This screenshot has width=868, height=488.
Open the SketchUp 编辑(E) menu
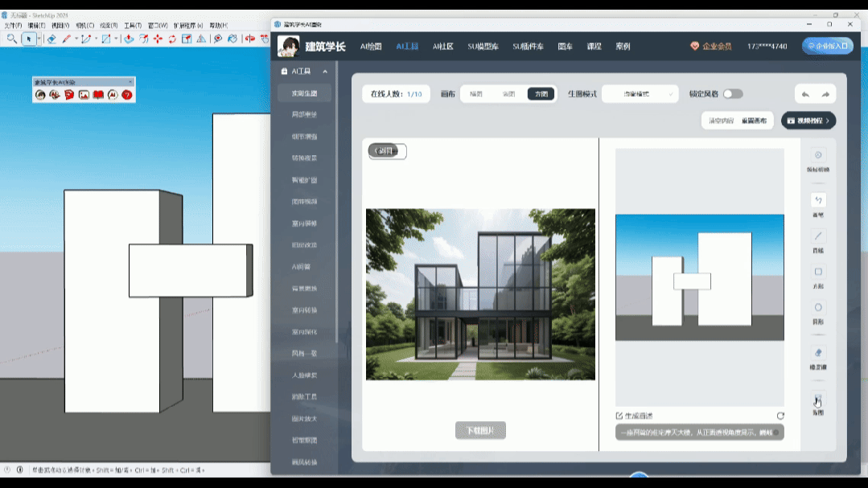coord(36,26)
